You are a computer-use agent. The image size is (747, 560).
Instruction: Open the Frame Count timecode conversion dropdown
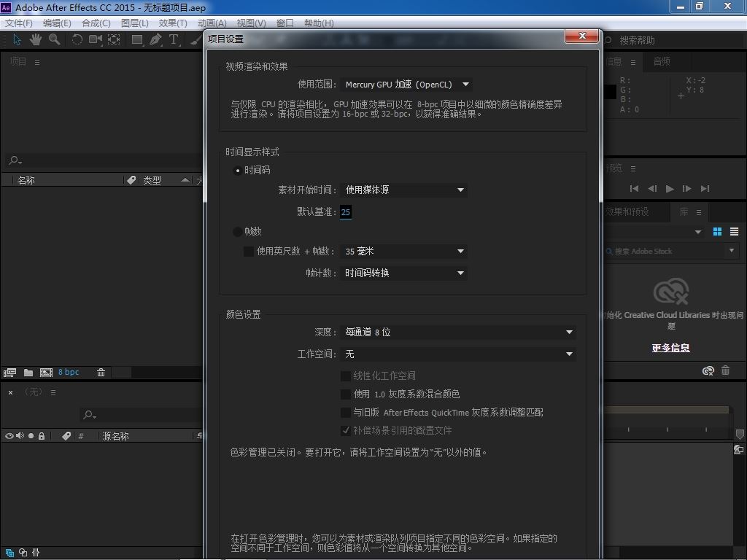(403, 273)
